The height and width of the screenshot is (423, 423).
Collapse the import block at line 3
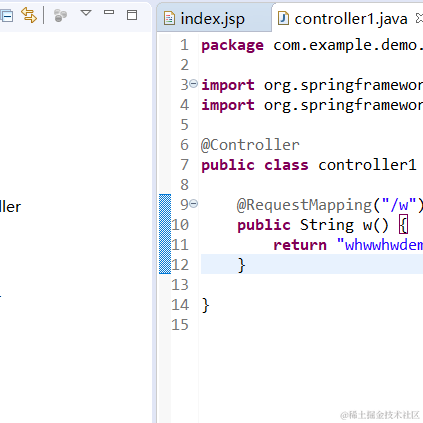coord(194,83)
